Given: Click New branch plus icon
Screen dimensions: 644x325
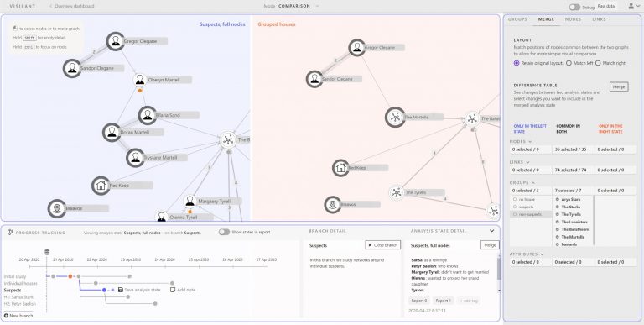Looking at the screenshot, I should [x=6, y=316].
